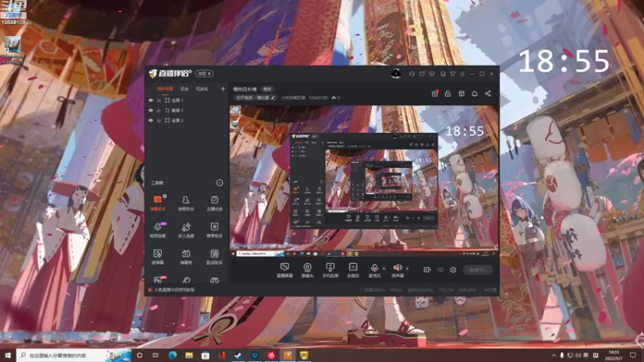Screen dimensions: 644x362
Task: Open the mode switch pill beside the logo
Action: [x=204, y=73]
